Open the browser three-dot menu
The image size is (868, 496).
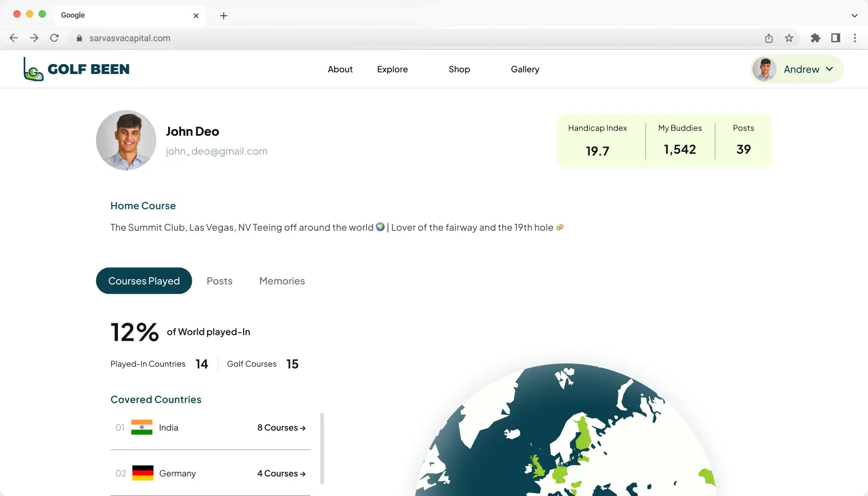coord(855,38)
